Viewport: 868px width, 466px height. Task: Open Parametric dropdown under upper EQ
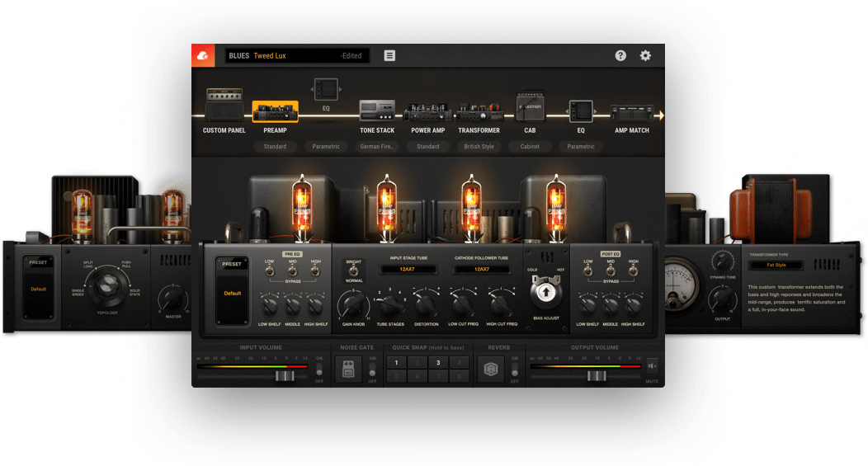pos(326,147)
